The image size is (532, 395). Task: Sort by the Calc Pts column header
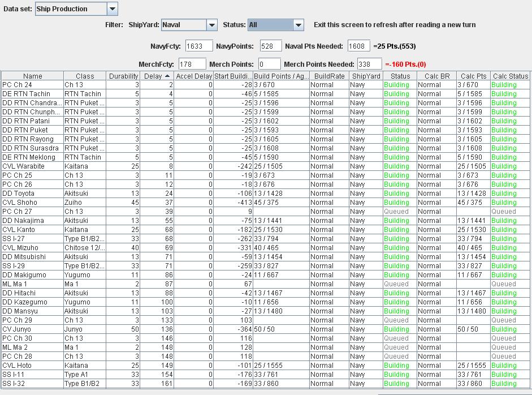click(x=474, y=76)
